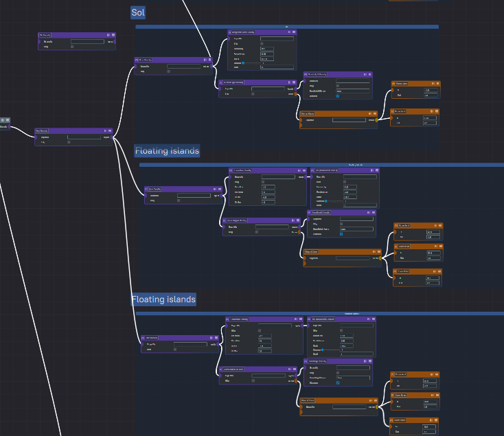Tick the checkbox in the middle group's leftmost node
Image resolution: width=504 pixels, height=436 pixels.
[x=179, y=200]
